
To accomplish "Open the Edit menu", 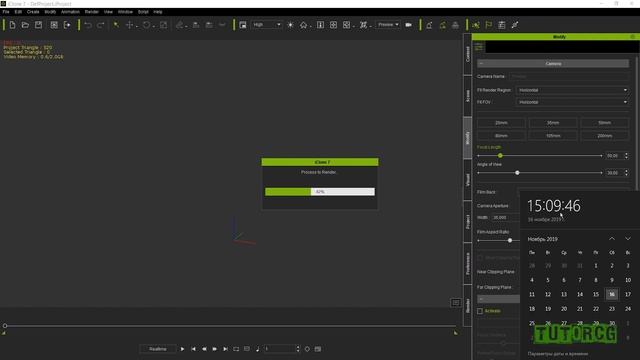I will click(18, 12).
